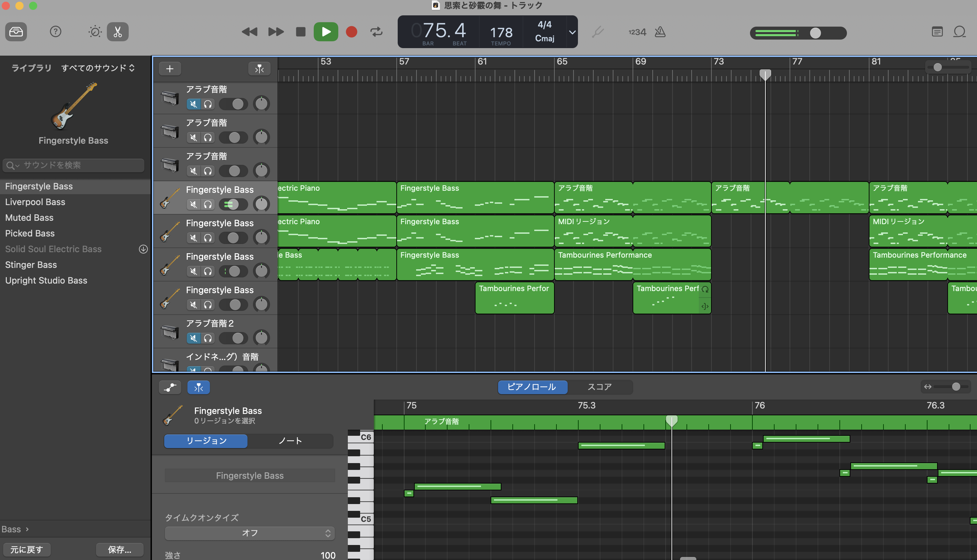977x560 pixels.
Task: Open Smart Controls dial icon
Action: click(95, 31)
